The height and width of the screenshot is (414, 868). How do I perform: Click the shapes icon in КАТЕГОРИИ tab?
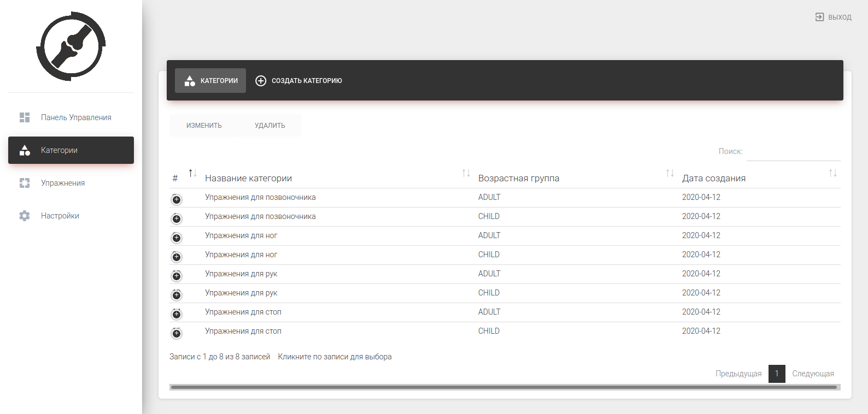pyautogui.click(x=190, y=81)
